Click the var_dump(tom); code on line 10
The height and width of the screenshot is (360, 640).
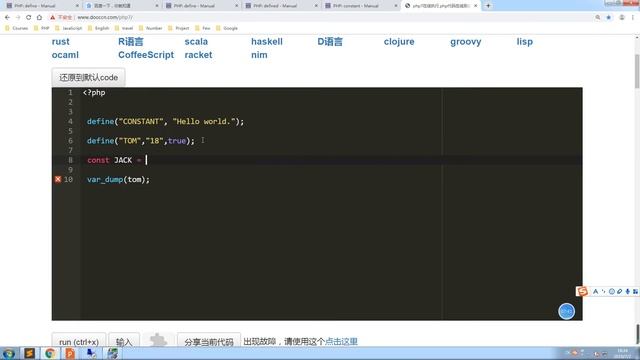pyautogui.click(x=118, y=180)
